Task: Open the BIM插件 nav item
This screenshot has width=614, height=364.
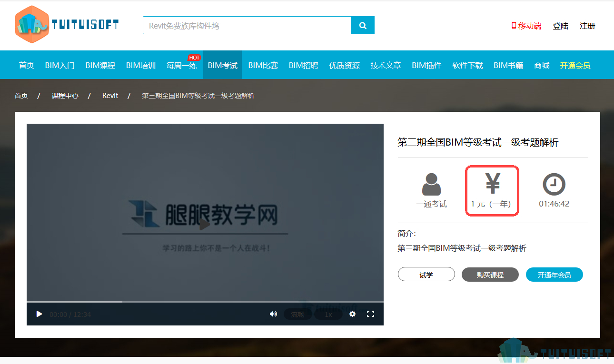Action: (x=427, y=65)
